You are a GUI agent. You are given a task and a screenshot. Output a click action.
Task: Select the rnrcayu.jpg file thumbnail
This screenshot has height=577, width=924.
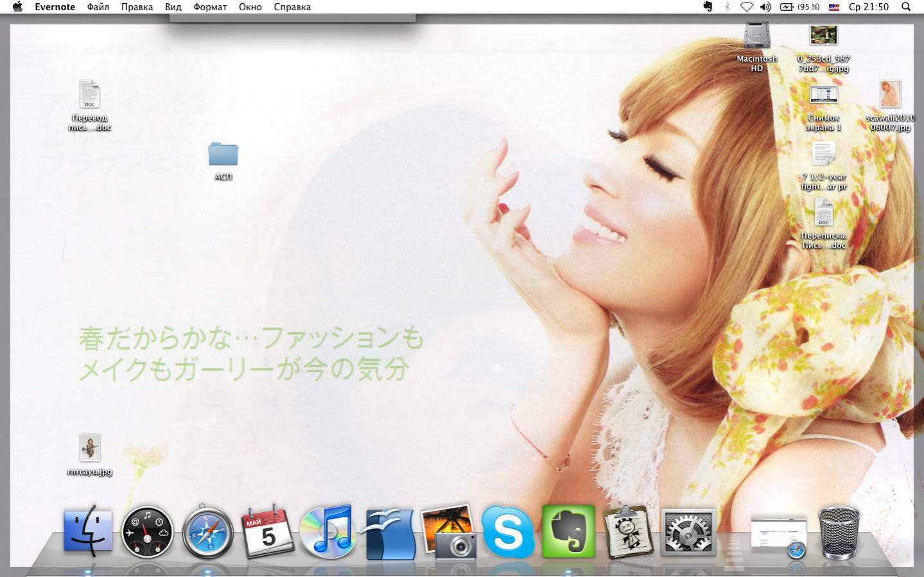90,448
